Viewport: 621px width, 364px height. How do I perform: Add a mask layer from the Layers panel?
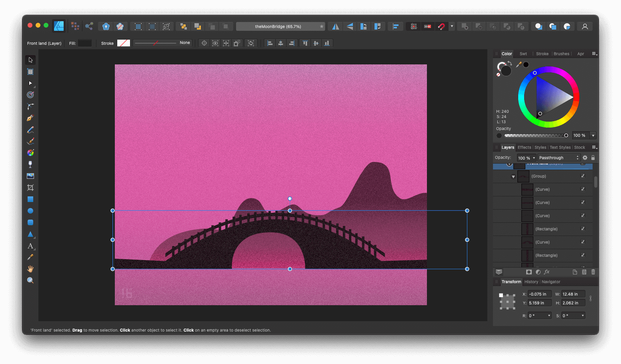coord(529,272)
